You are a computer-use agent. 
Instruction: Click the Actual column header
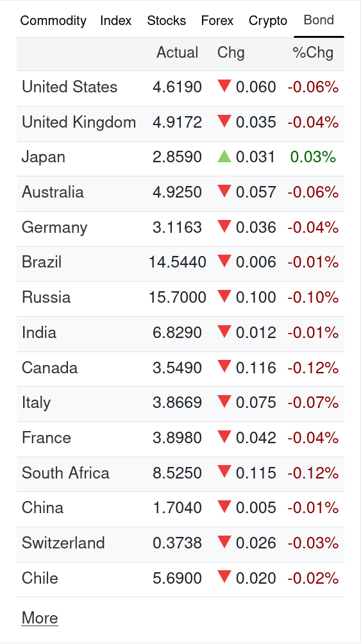[x=178, y=53]
